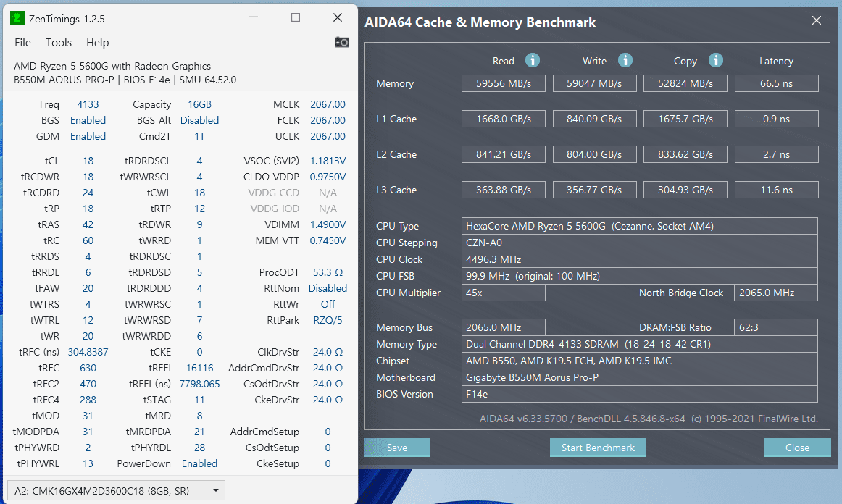Click the PowerDown value Enabled
This screenshot has width=842, height=504.
click(x=200, y=463)
